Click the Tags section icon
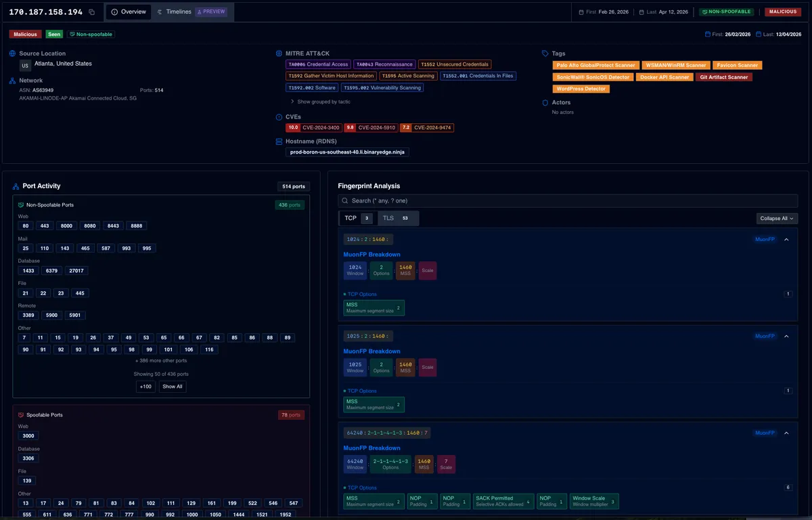The image size is (812, 520). [x=544, y=53]
